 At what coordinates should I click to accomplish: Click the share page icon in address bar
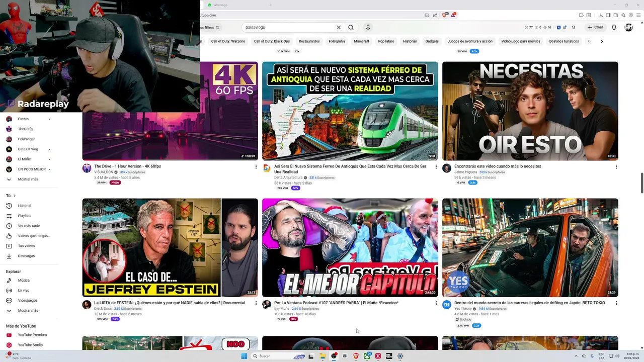[435, 15]
